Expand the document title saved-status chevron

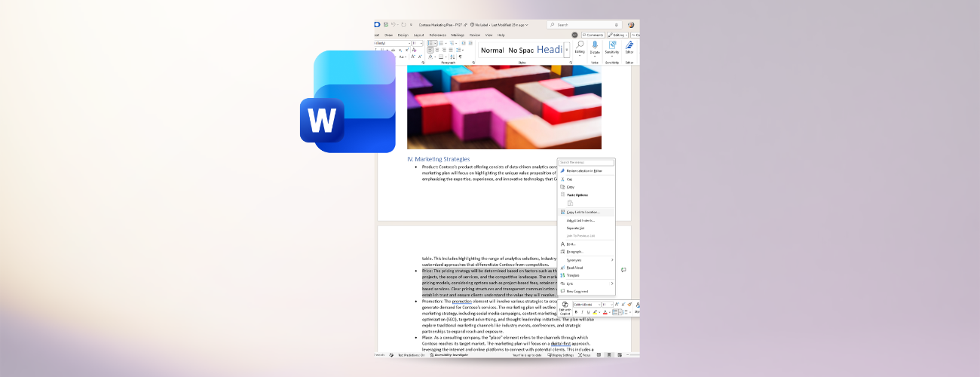[x=527, y=25]
